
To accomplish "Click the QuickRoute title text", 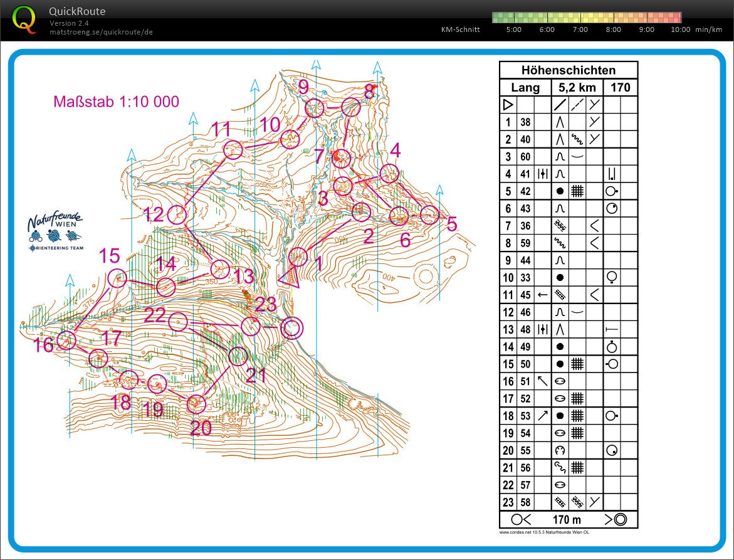I will click(x=77, y=11).
